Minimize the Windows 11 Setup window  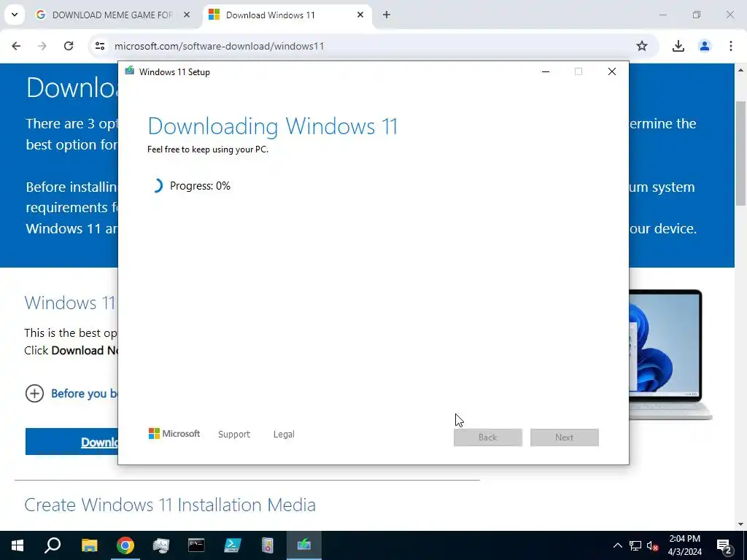pyautogui.click(x=546, y=71)
